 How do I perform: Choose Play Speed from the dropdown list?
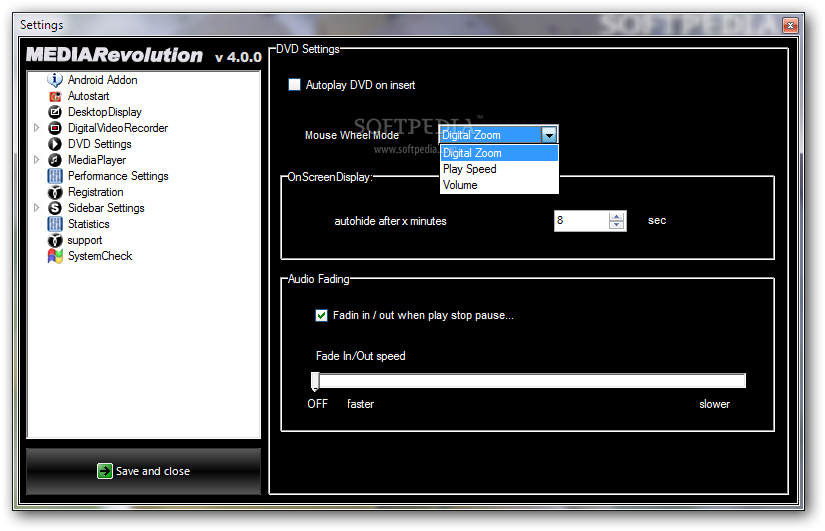point(499,169)
